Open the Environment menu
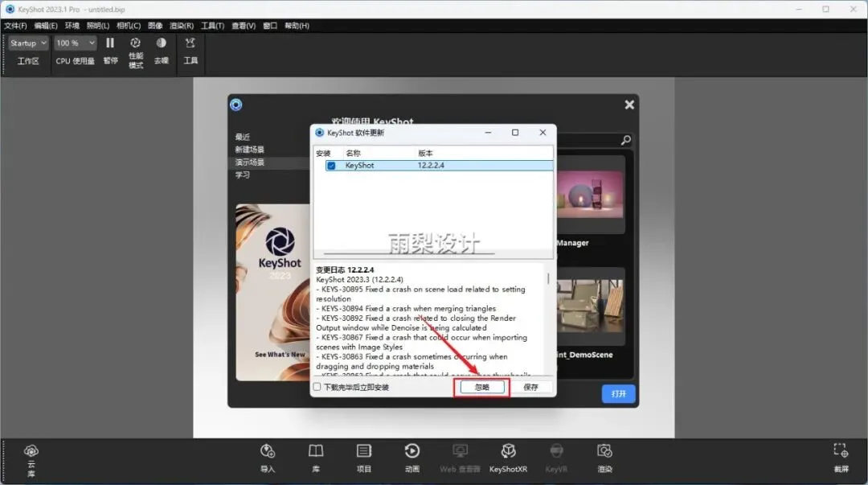 (x=72, y=26)
